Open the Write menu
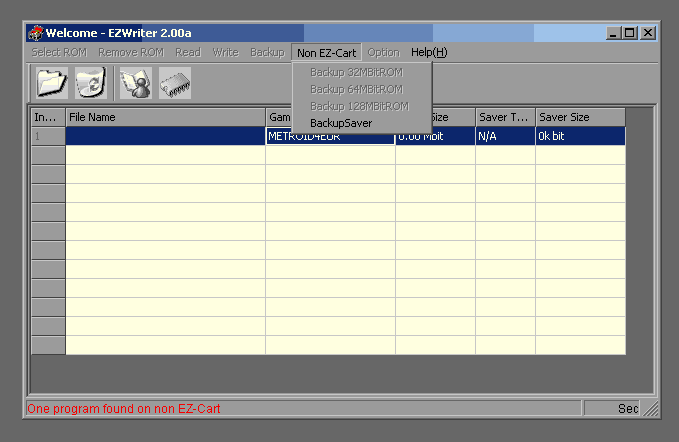 (x=225, y=52)
